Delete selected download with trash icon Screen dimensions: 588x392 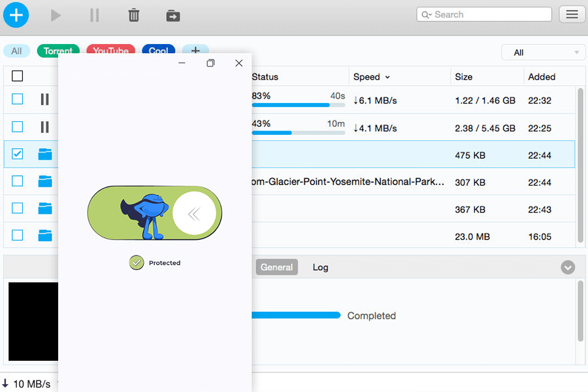134,15
